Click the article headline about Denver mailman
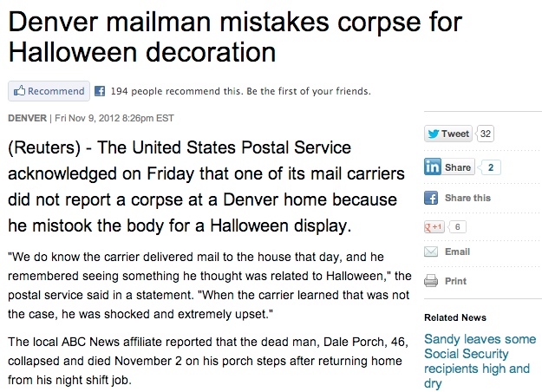Viewport: 542px width, 392px height. [235, 37]
